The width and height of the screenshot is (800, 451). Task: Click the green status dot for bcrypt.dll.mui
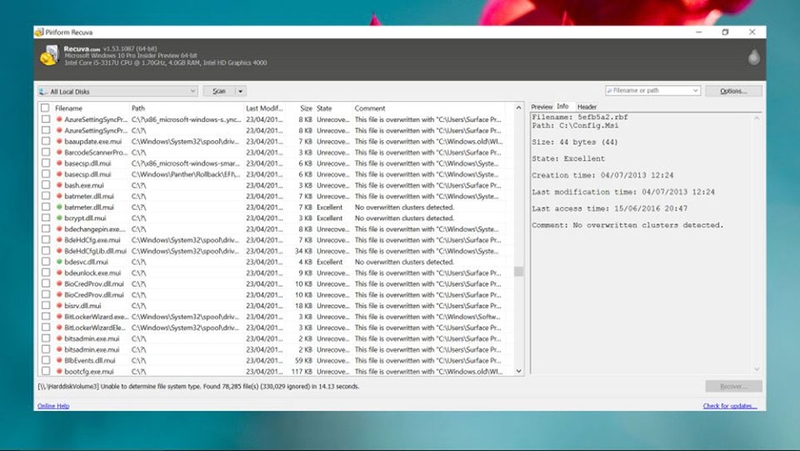(59, 218)
